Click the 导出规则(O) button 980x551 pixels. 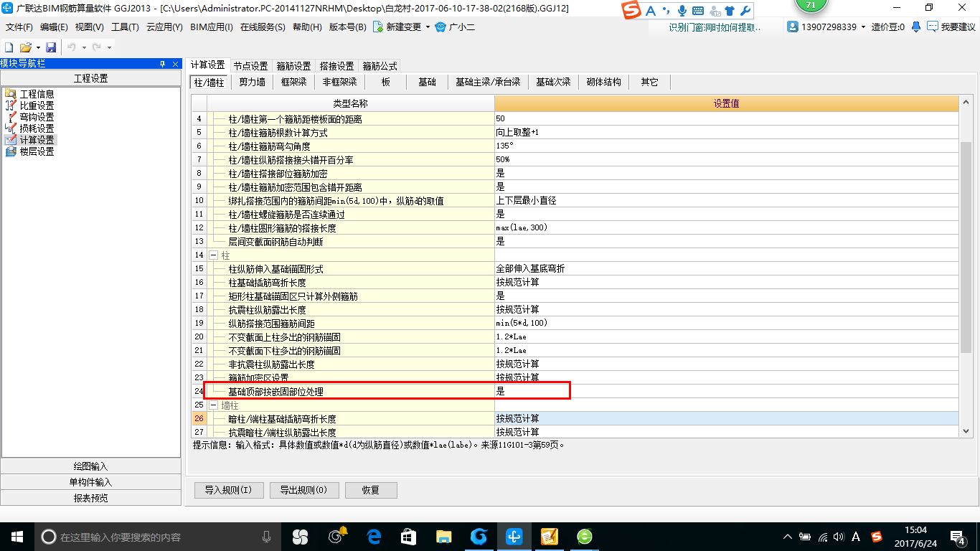pyautogui.click(x=303, y=491)
